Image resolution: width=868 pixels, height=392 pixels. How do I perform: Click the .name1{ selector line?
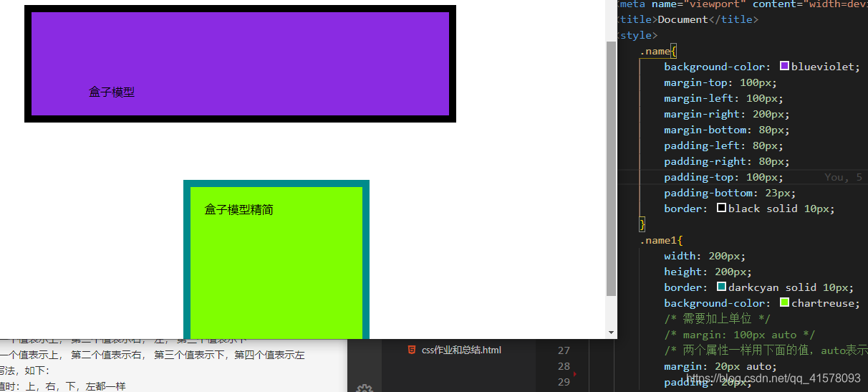661,240
